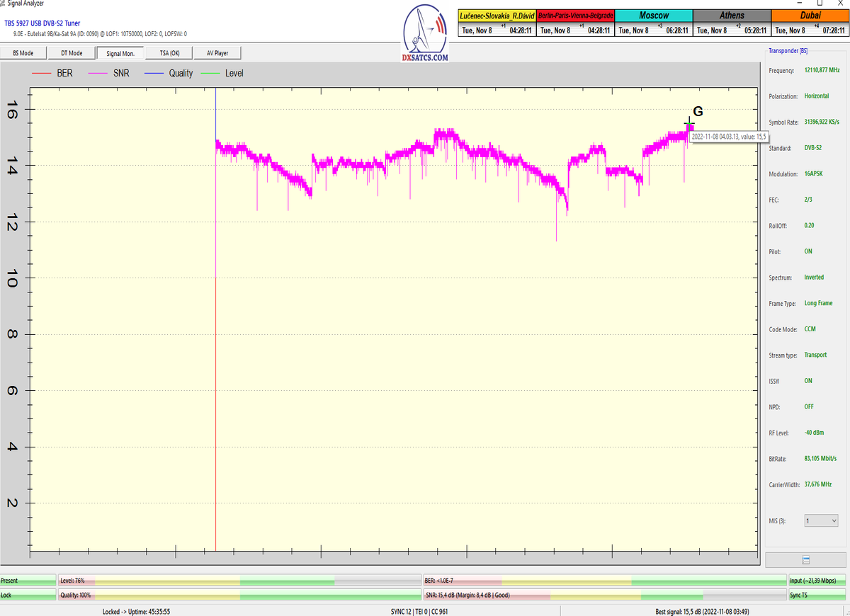Toggle the Level series in the legend
The height and width of the screenshot is (616, 850).
pyautogui.click(x=223, y=73)
